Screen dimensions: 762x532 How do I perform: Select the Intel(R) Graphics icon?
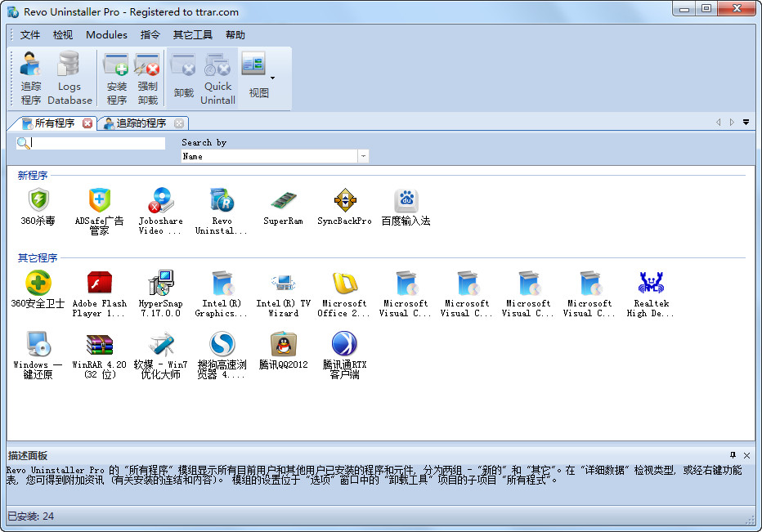point(222,294)
